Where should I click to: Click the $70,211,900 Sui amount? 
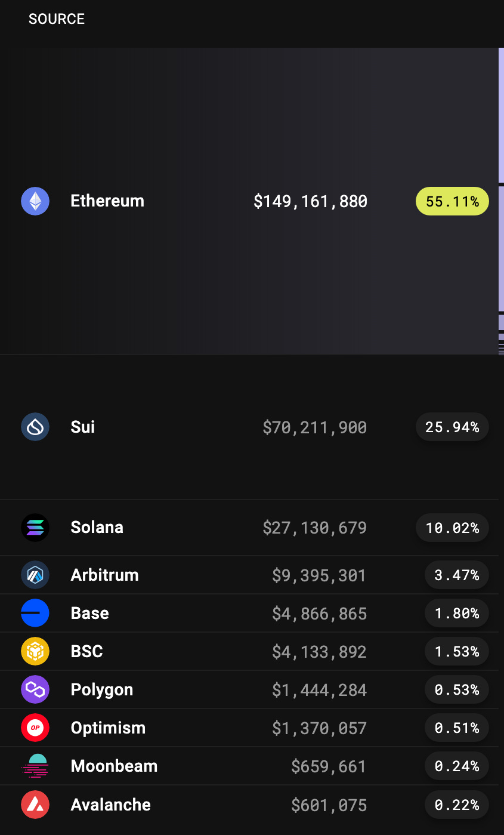point(314,427)
